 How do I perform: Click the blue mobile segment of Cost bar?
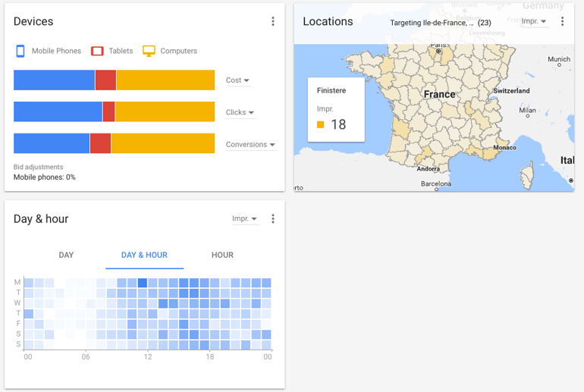coord(54,80)
